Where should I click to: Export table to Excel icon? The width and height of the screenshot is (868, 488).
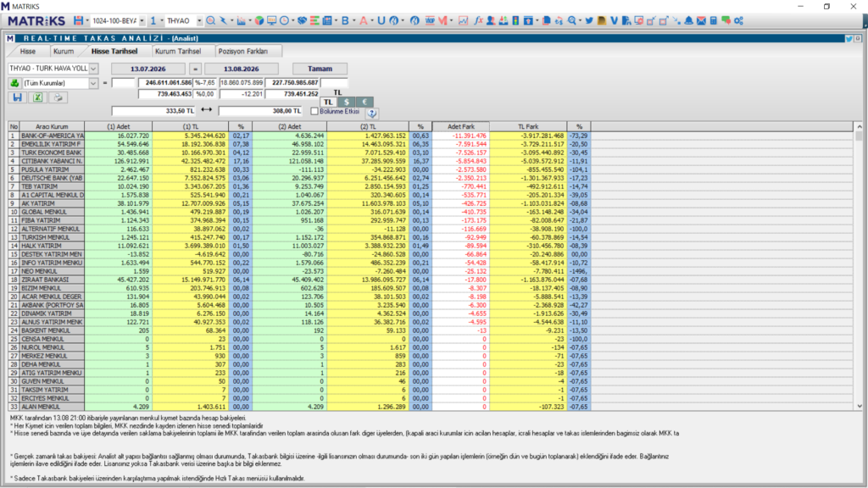click(37, 97)
